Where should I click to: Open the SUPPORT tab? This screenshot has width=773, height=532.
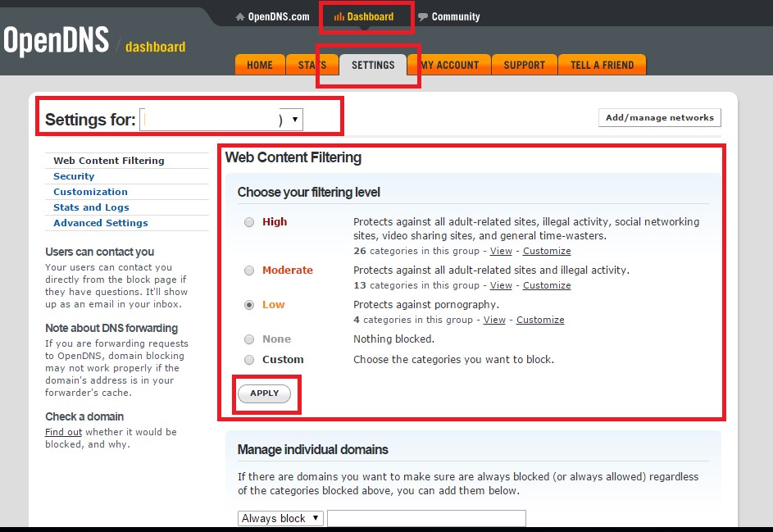[x=525, y=65]
